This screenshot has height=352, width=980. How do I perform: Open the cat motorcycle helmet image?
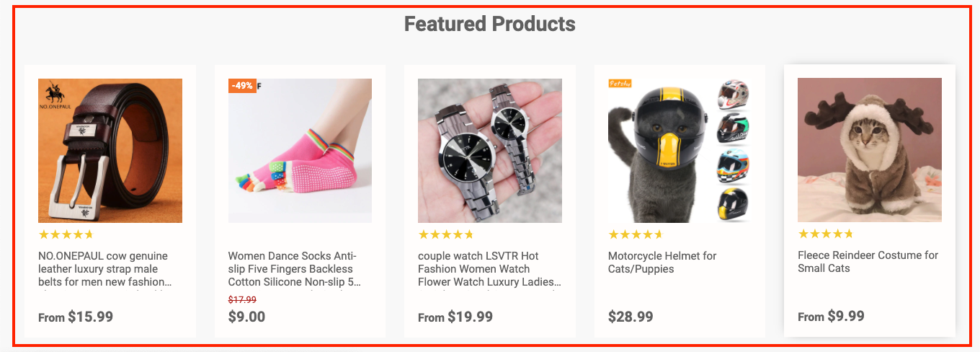[680, 151]
